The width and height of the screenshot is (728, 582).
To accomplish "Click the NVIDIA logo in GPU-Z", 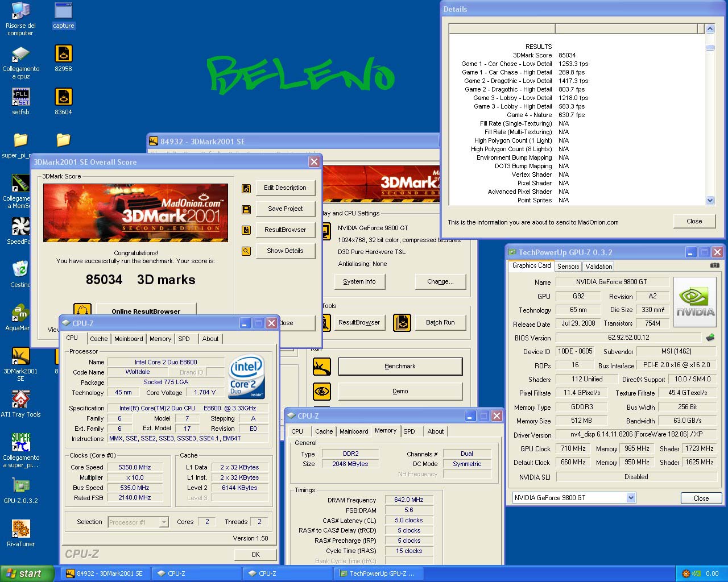I will click(x=694, y=302).
